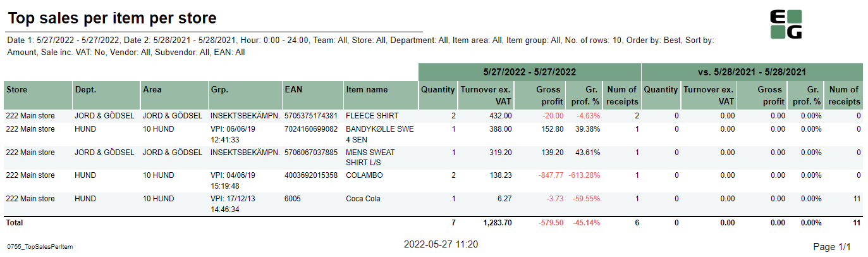Click the 0755_TopSalesPerItem footer label

39,246
